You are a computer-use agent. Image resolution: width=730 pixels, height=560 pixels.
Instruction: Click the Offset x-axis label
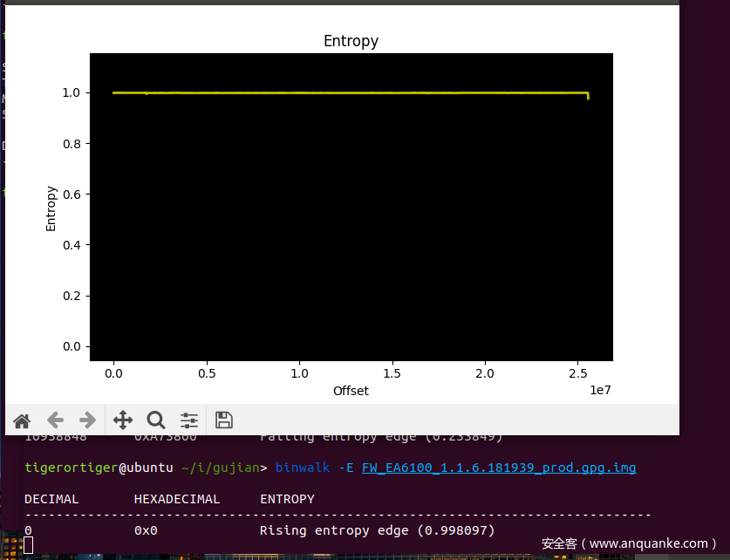(x=351, y=391)
